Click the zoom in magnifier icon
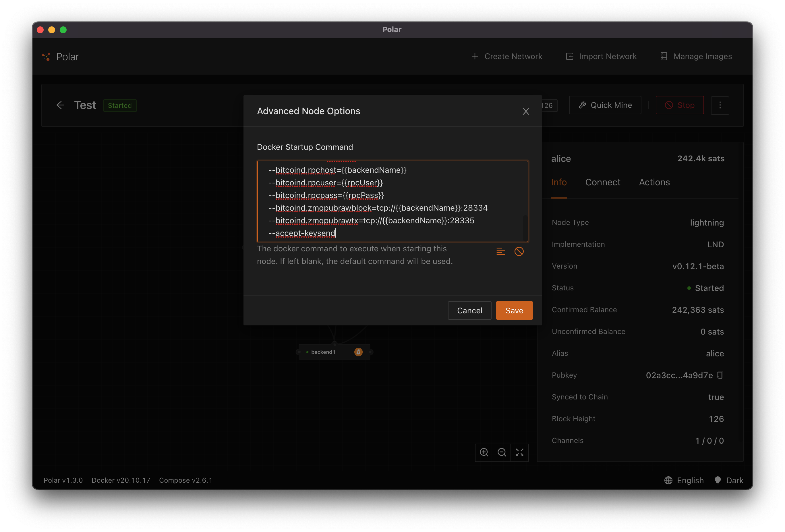This screenshot has width=785, height=532. tap(485, 453)
